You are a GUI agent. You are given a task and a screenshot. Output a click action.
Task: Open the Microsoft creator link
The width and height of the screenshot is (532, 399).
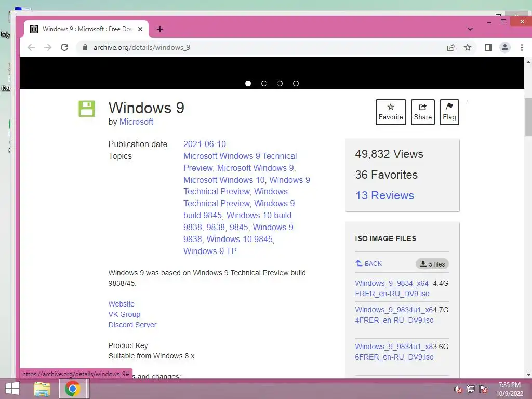click(x=136, y=122)
